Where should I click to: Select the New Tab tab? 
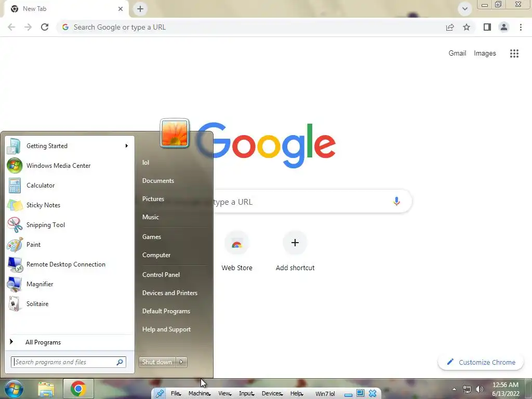point(66,9)
